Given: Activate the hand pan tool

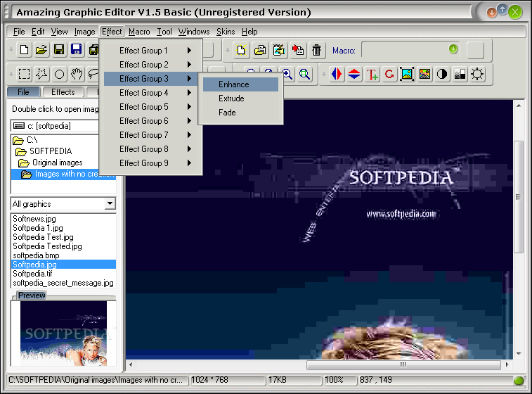Looking at the screenshot, I should click(77, 74).
